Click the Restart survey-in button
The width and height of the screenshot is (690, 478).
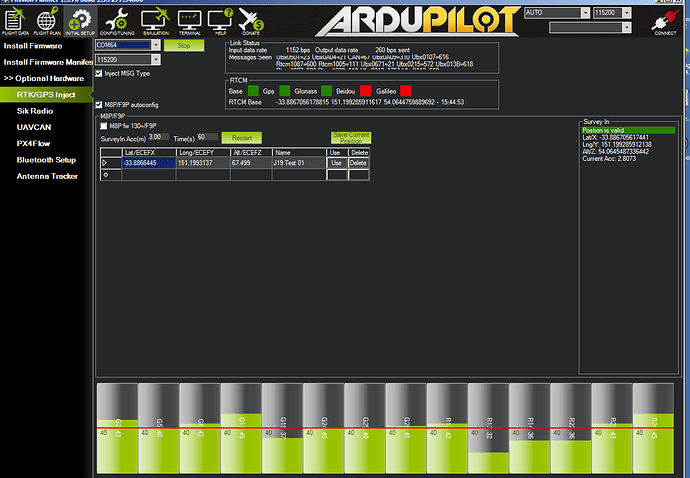[241, 137]
